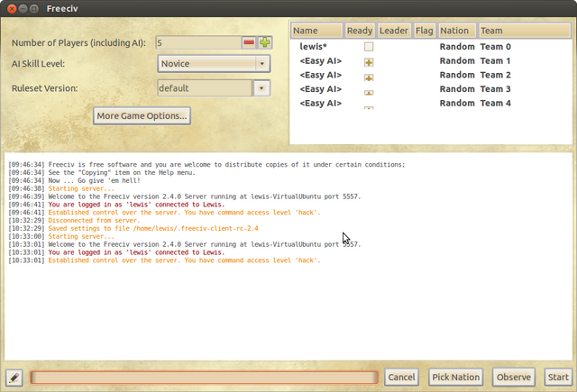Select the Easy AI on Team 3
The width and height of the screenshot is (577, 392).
(321, 89)
